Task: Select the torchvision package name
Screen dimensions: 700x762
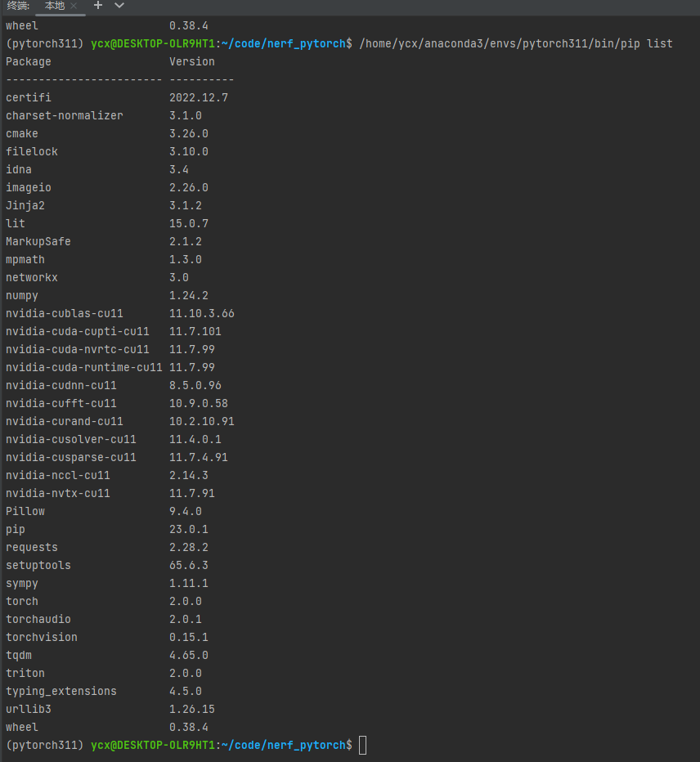Action: click(42, 637)
